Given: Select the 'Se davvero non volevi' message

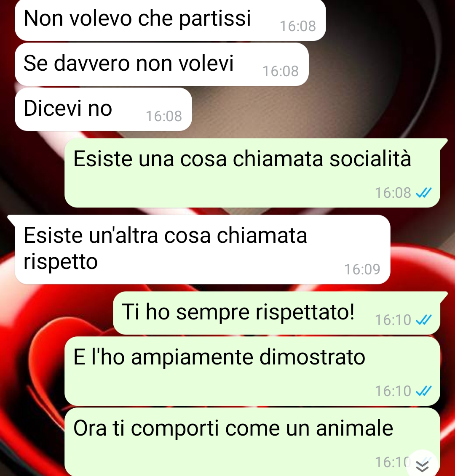Looking at the screenshot, I should [x=162, y=64].
